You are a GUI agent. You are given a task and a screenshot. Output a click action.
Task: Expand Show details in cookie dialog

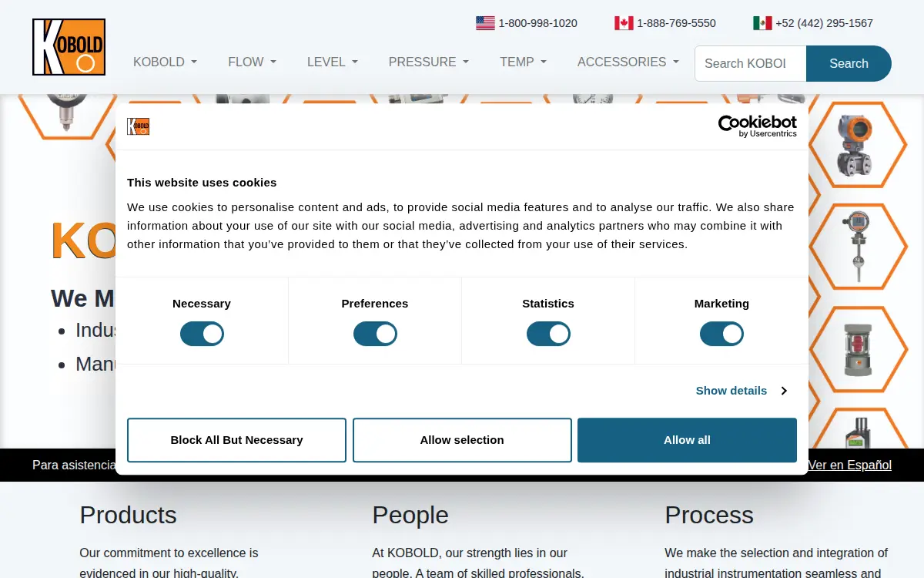[741, 391]
